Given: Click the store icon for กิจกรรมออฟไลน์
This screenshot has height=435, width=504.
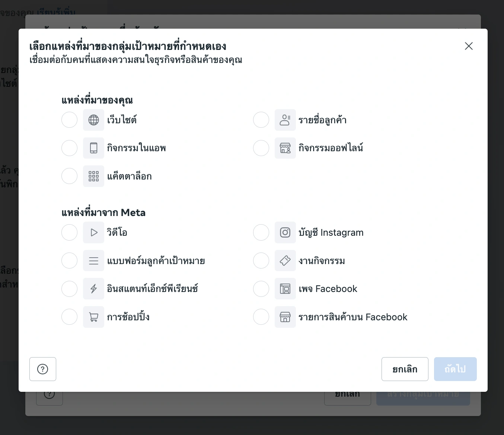Looking at the screenshot, I should pos(285,148).
